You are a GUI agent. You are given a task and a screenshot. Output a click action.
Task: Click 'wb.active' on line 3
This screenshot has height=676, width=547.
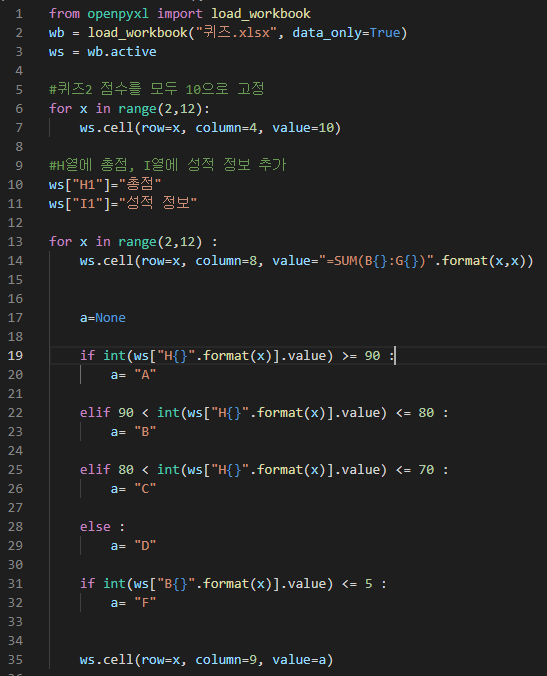tap(122, 52)
